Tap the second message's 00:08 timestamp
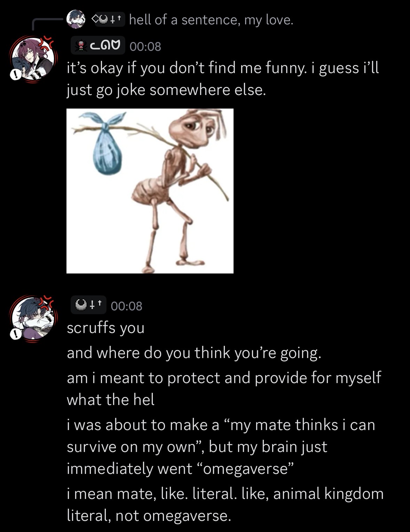Image resolution: width=410 pixels, height=532 pixels. pyautogui.click(x=127, y=306)
